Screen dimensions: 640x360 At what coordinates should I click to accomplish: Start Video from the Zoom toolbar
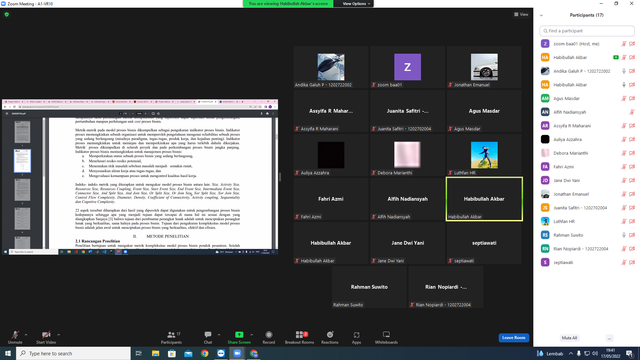click(46, 337)
